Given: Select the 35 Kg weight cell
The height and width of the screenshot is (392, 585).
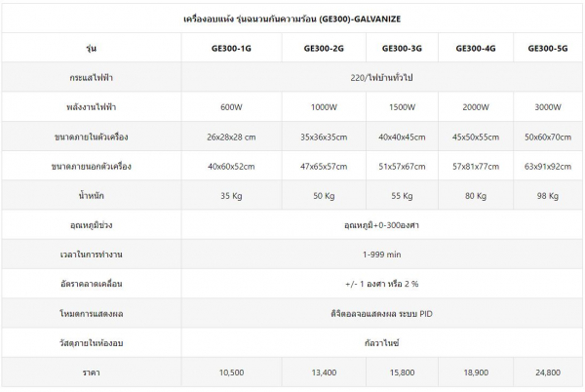Looking at the screenshot, I should pos(231,196).
